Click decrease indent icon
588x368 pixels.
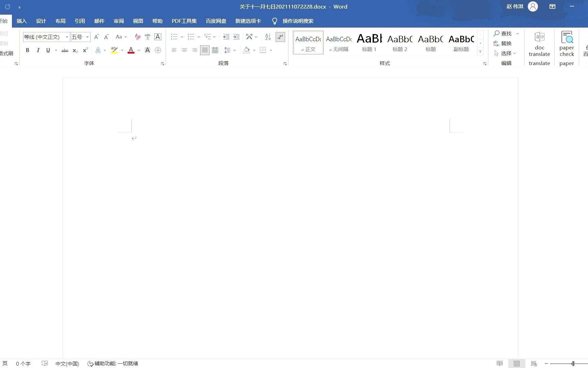coord(226,37)
